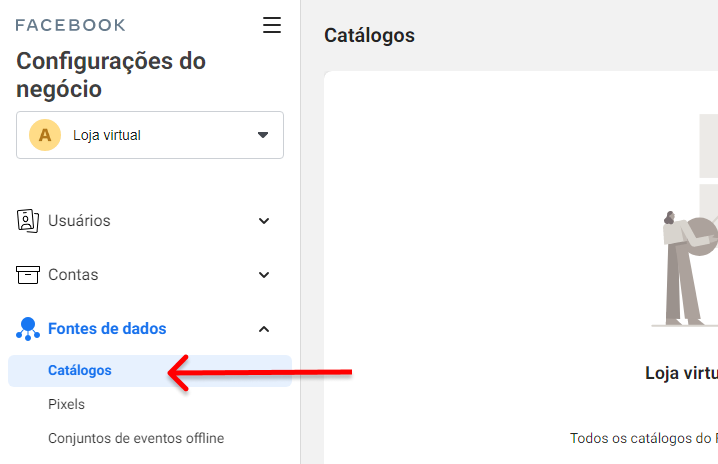Click the Contas archive box icon

27,275
